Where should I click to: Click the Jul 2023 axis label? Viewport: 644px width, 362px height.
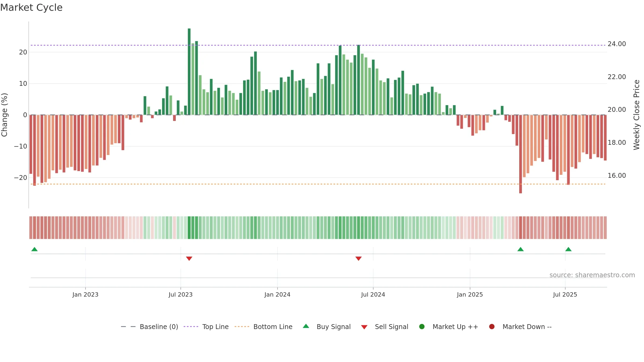click(181, 294)
